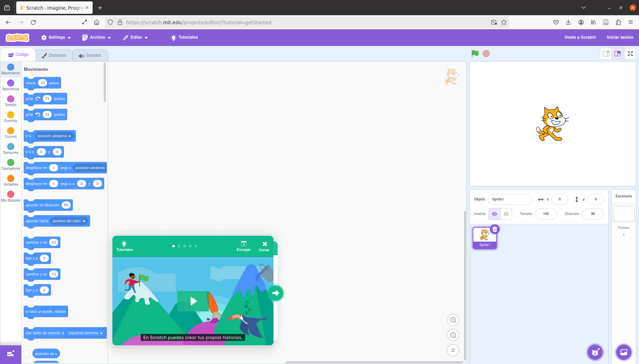639x364 pixels.
Task: Hide Sprite1 using the crossed-eye toggle
Action: [506, 214]
